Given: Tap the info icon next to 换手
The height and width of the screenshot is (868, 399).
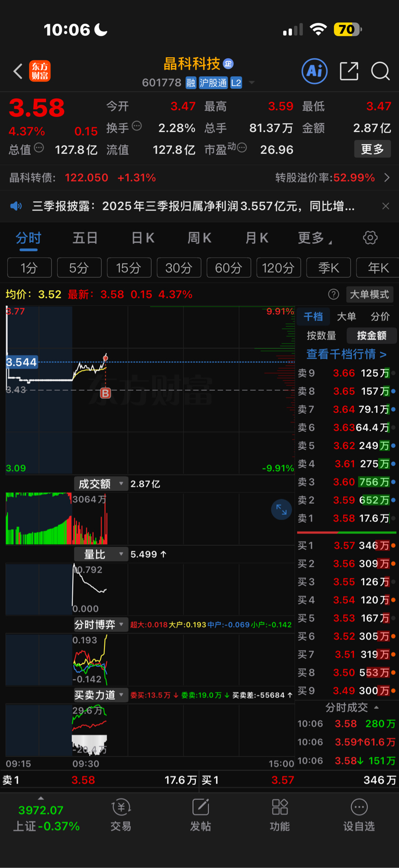Looking at the screenshot, I should click(137, 126).
